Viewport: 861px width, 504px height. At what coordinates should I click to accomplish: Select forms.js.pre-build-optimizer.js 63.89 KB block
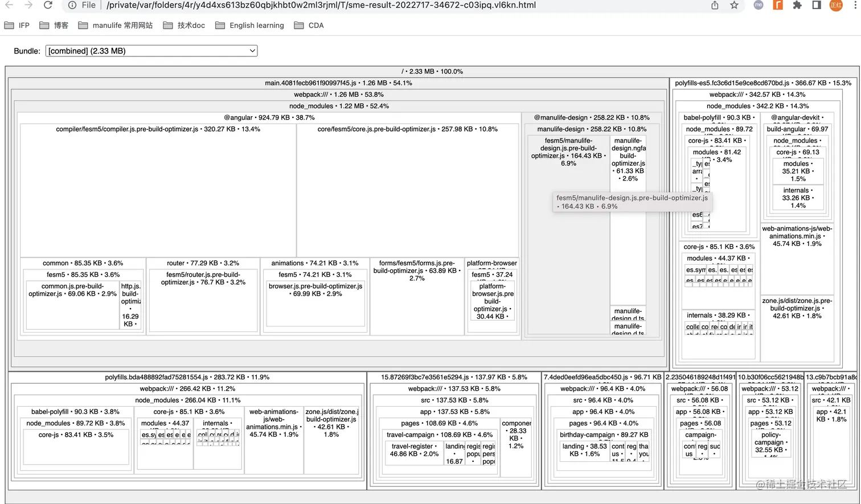click(x=417, y=296)
